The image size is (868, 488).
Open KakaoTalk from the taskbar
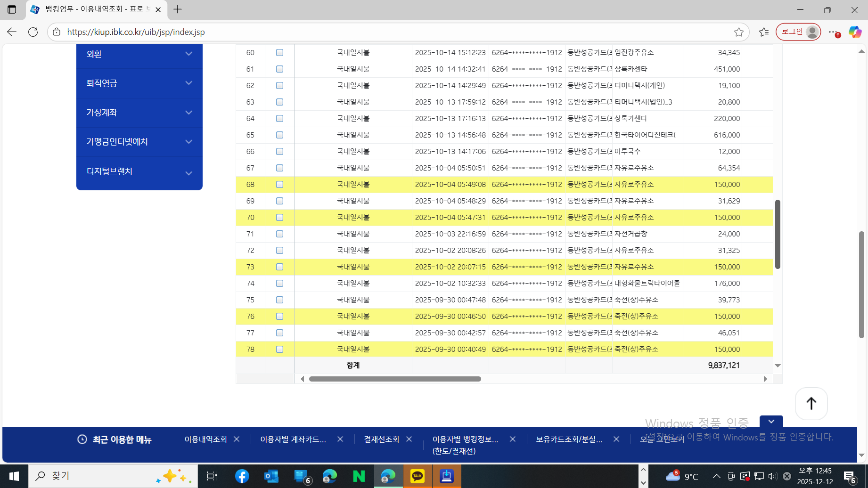[x=418, y=476]
